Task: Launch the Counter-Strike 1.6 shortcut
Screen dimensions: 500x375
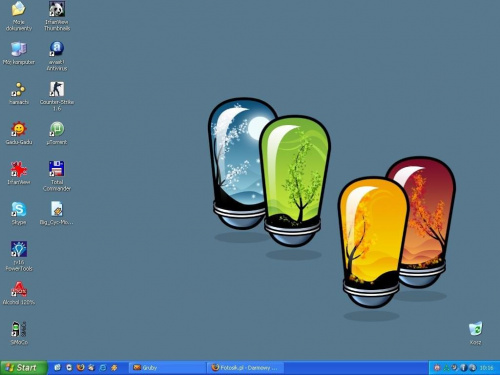Action: click(57, 96)
